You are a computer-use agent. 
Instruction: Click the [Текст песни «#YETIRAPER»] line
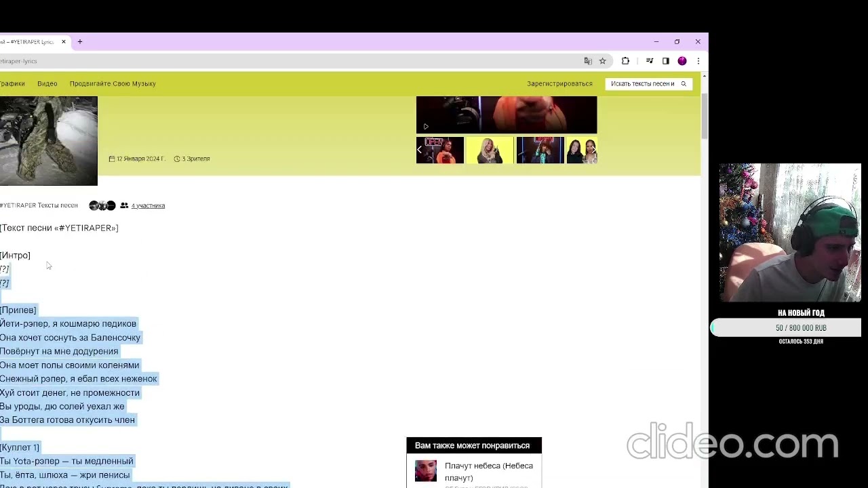(x=59, y=228)
